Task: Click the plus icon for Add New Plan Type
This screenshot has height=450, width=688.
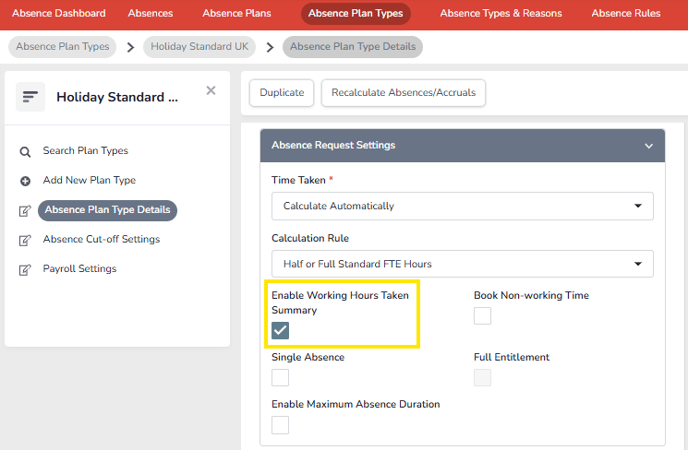Action: [25, 181]
